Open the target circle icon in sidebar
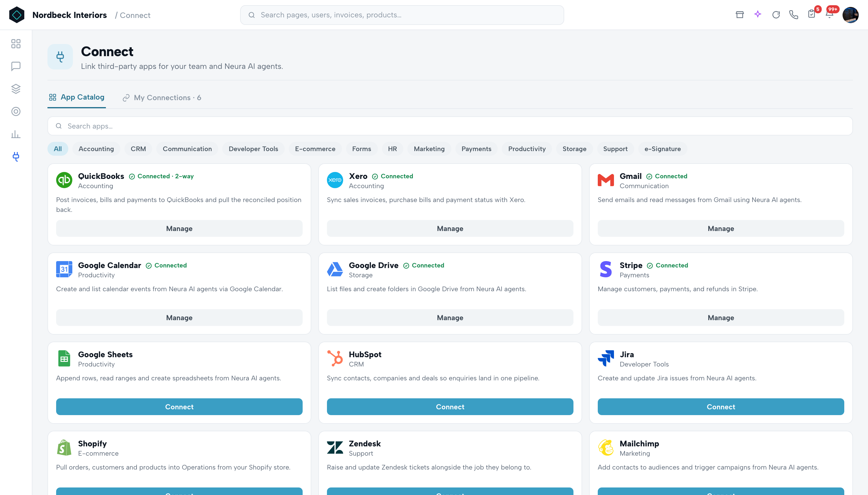868x495 pixels. (16, 111)
